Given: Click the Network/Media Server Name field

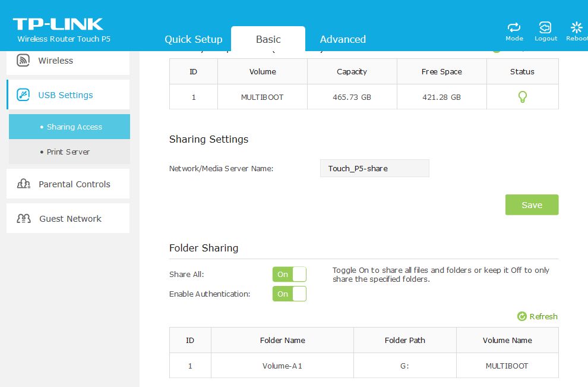Looking at the screenshot, I should pyautogui.click(x=375, y=168).
